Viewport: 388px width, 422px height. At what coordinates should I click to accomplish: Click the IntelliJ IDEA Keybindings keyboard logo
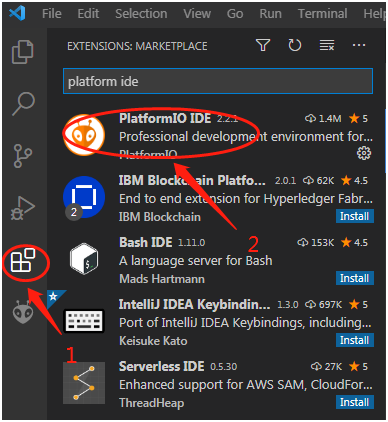[84, 321]
